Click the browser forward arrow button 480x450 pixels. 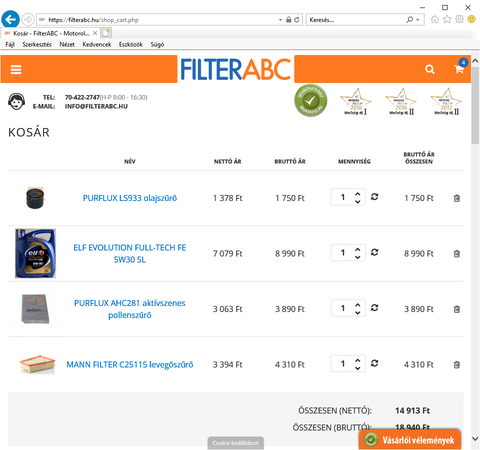28,20
